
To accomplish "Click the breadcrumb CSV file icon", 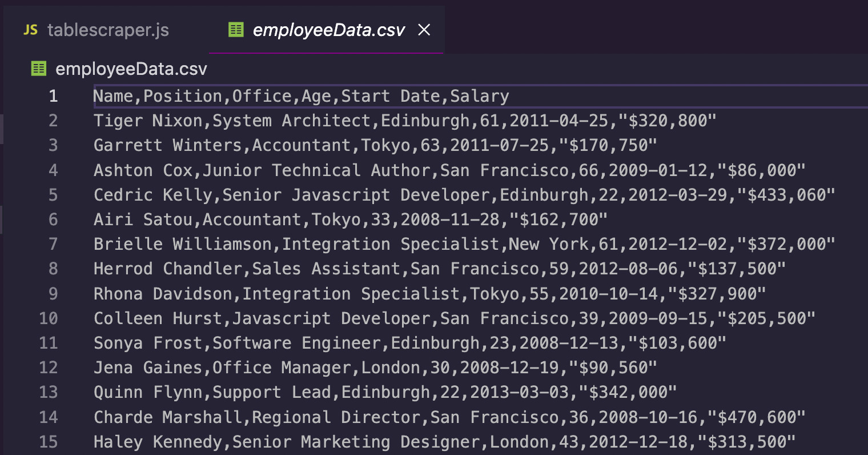I will click(x=38, y=69).
